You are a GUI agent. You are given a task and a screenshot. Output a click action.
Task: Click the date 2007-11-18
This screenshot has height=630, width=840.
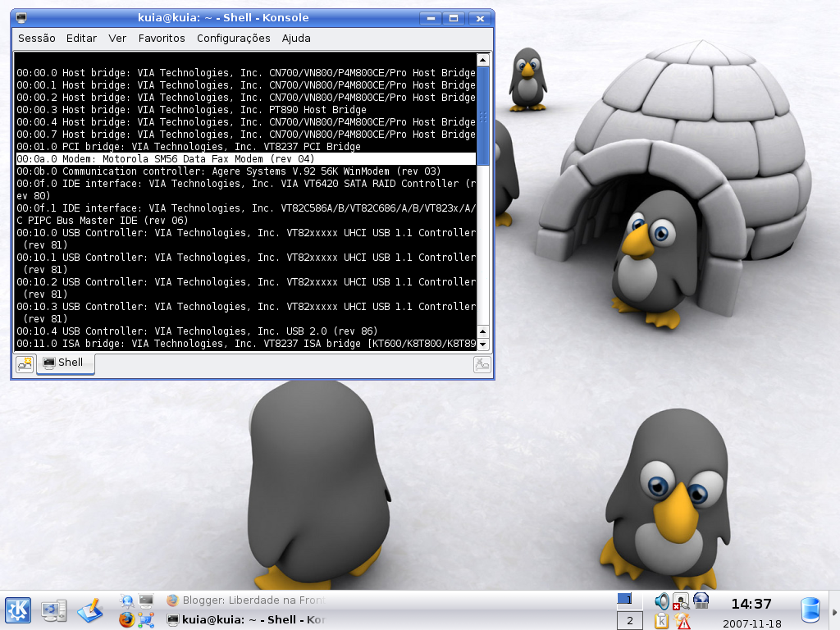751,623
